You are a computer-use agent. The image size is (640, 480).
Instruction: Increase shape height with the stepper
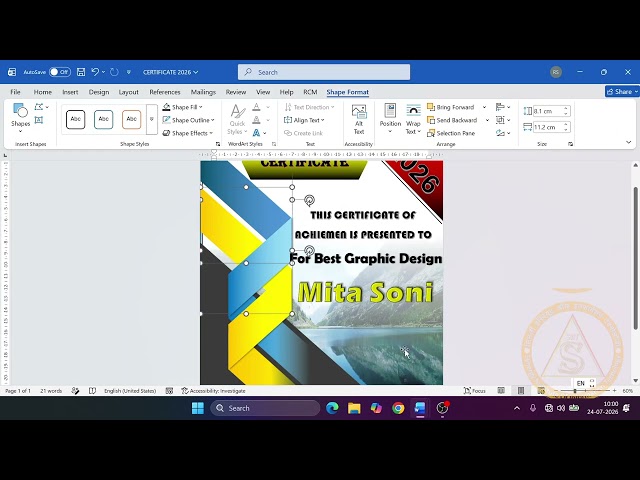[566, 108]
